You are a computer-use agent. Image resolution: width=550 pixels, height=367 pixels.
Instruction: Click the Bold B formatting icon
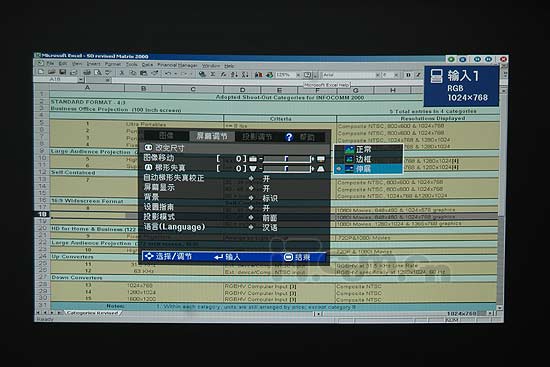coord(408,75)
